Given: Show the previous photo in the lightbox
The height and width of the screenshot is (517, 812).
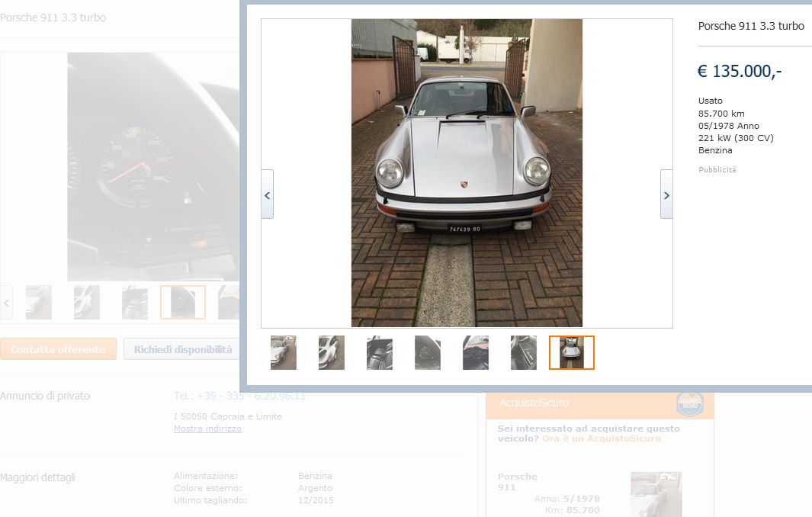Looking at the screenshot, I should [x=267, y=194].
